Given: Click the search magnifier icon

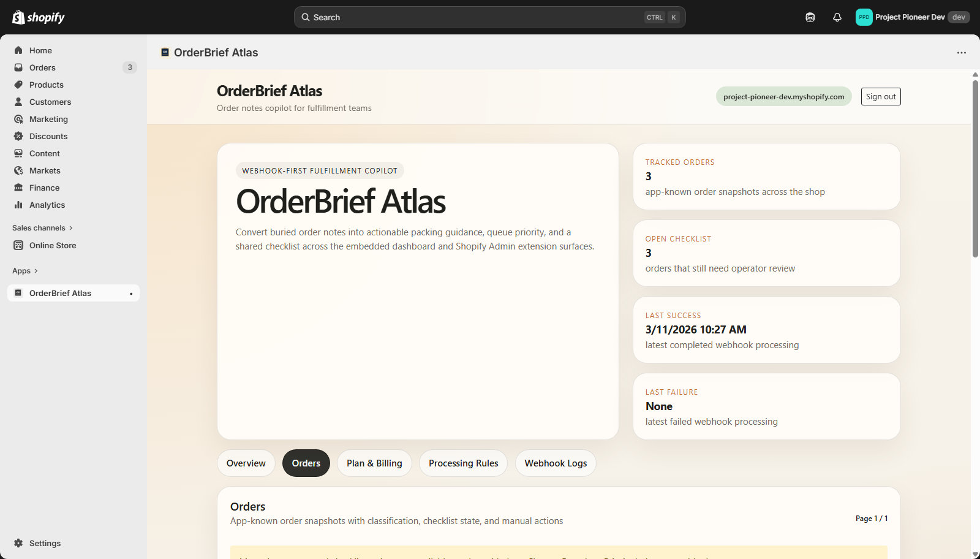Looking at the screenshot, I should 305,17.
